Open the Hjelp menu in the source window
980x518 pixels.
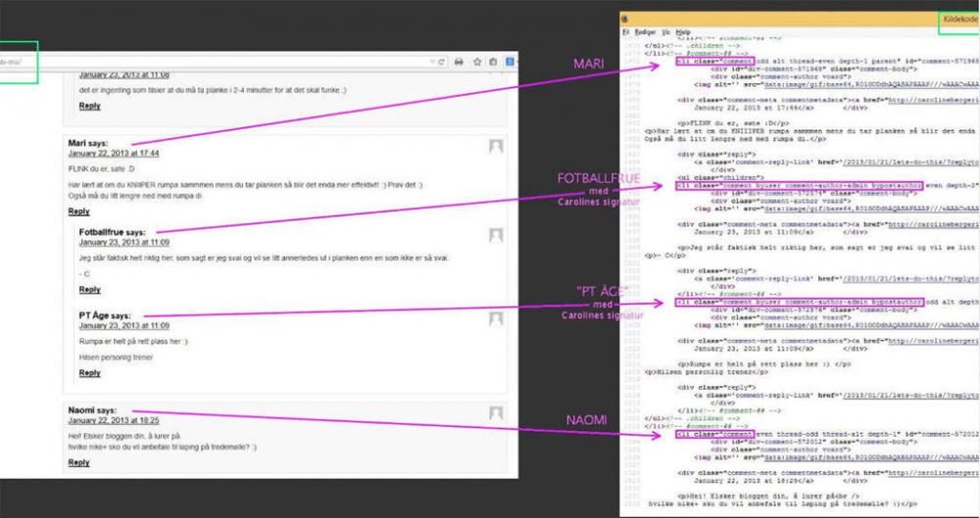683,32
